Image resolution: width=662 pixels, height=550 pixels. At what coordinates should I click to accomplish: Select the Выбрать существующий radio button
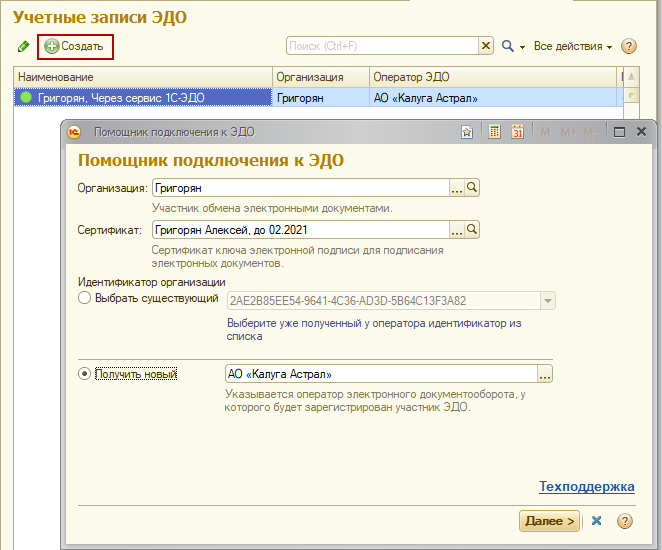[84, 298]
